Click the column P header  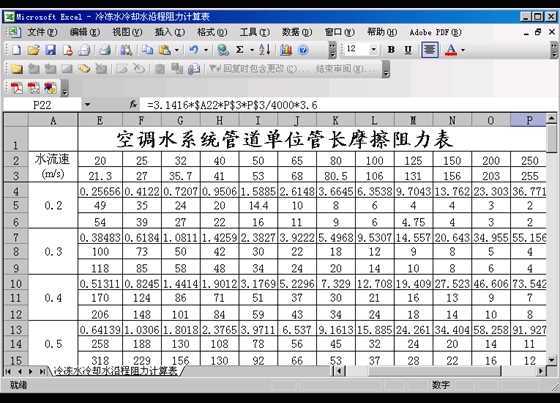pyautogui.click(x=529, y=120)
